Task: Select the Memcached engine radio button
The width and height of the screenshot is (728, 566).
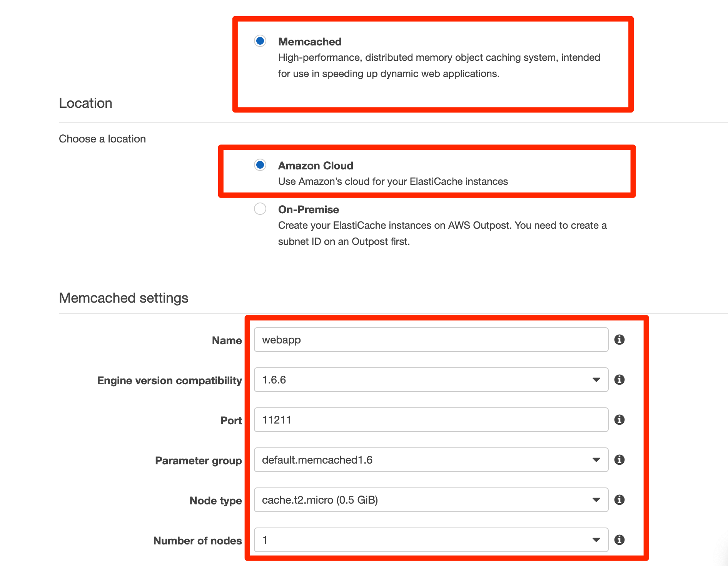Action: [260, 41]
